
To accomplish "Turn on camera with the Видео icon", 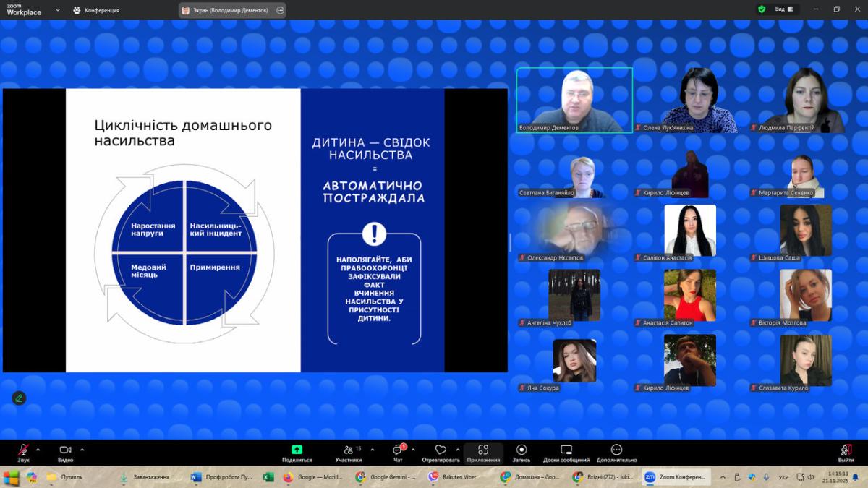I will pos(65,450).
